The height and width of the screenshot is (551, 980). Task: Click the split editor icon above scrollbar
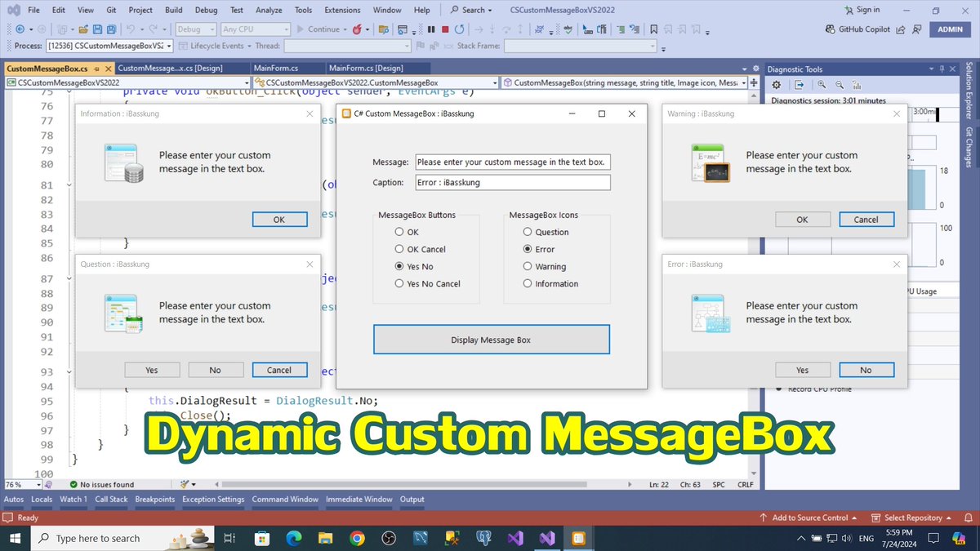(x=754, y=82)
